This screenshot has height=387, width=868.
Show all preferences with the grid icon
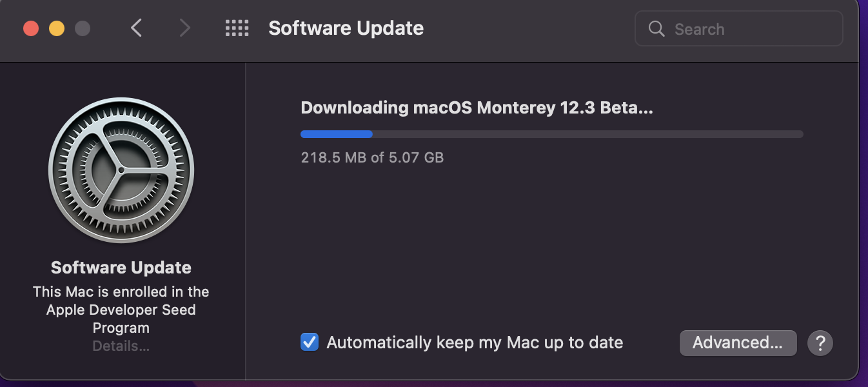pyautogui.click(x=237, y=28)
